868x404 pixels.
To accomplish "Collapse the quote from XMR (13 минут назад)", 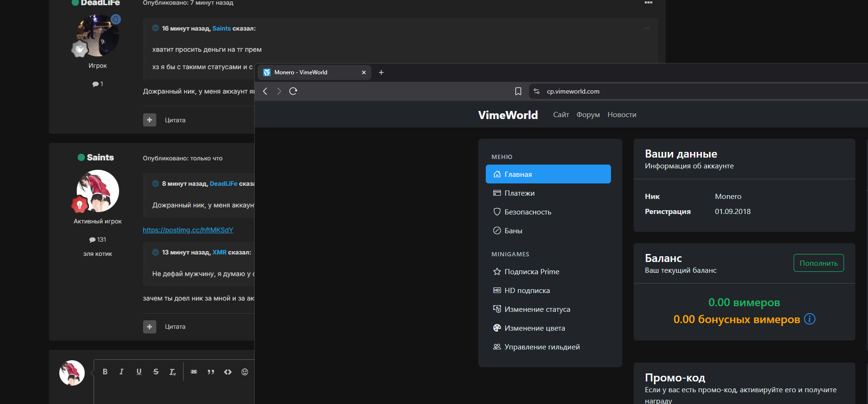I will (155, 252).
